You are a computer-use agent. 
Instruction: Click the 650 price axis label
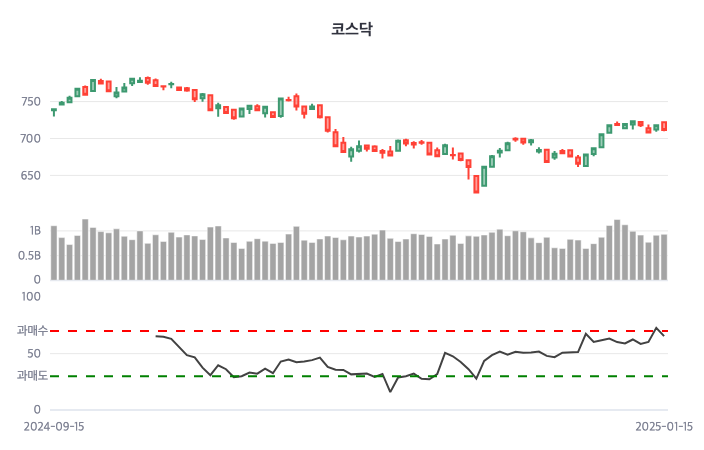(x=28, y=176)
